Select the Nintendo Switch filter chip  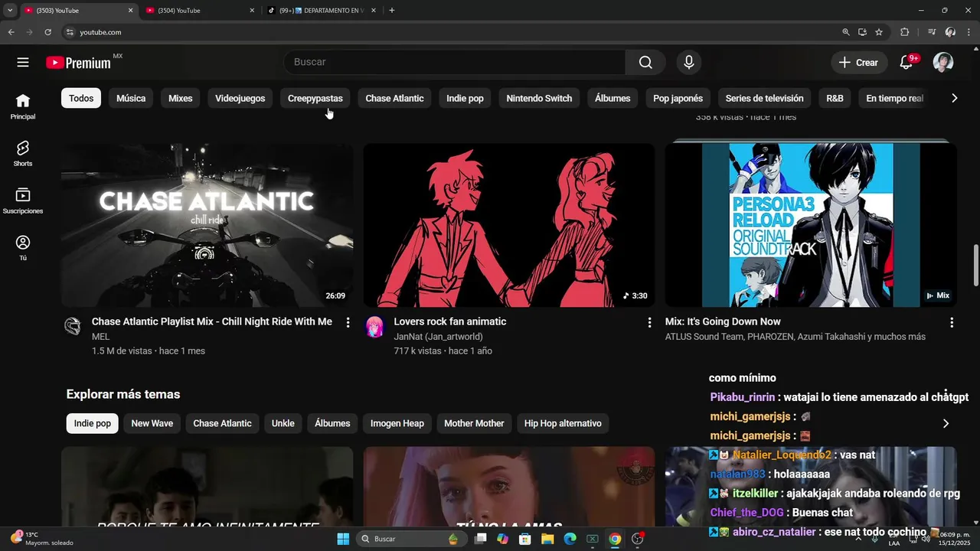(539, 98)
